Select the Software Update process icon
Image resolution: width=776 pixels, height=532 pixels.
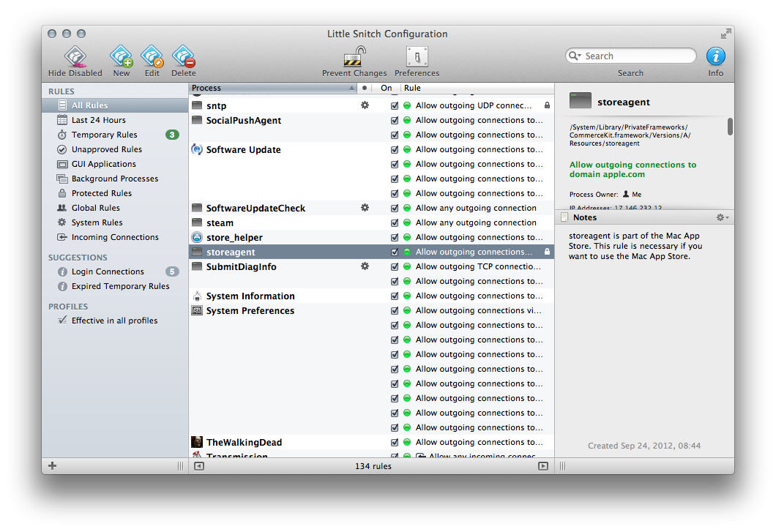pos(197,149)
